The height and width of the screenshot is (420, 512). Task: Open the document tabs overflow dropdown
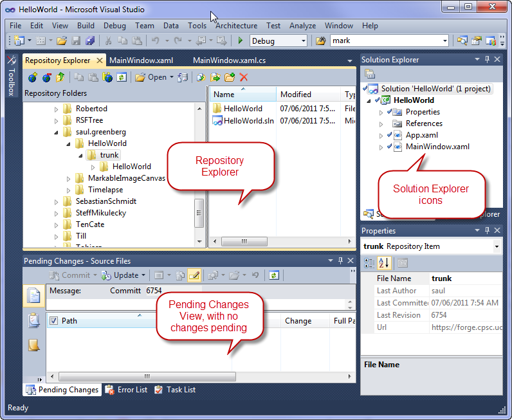[x=350, y=61]
